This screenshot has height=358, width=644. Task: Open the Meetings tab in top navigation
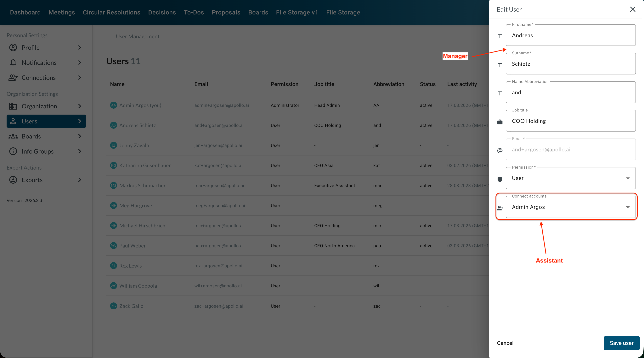click(x=61, y=12)
